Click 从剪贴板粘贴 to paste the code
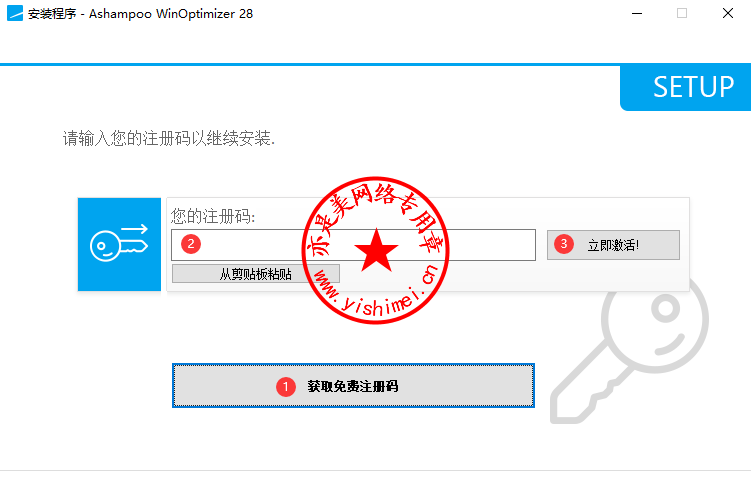This screenshot has height=501, width=751. [256, 274]
